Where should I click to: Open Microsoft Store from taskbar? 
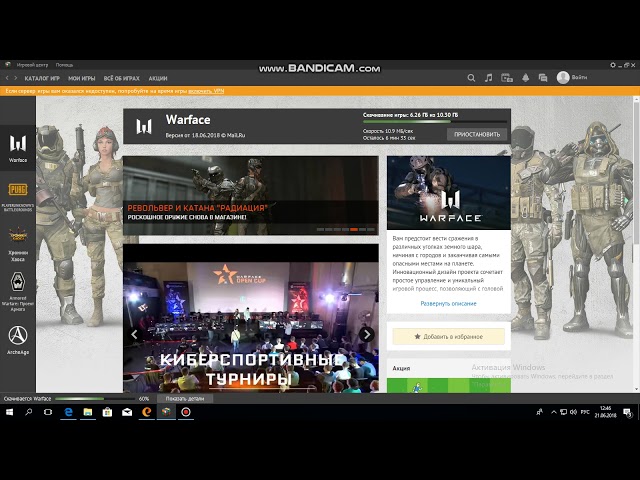(x=107, y=412)
